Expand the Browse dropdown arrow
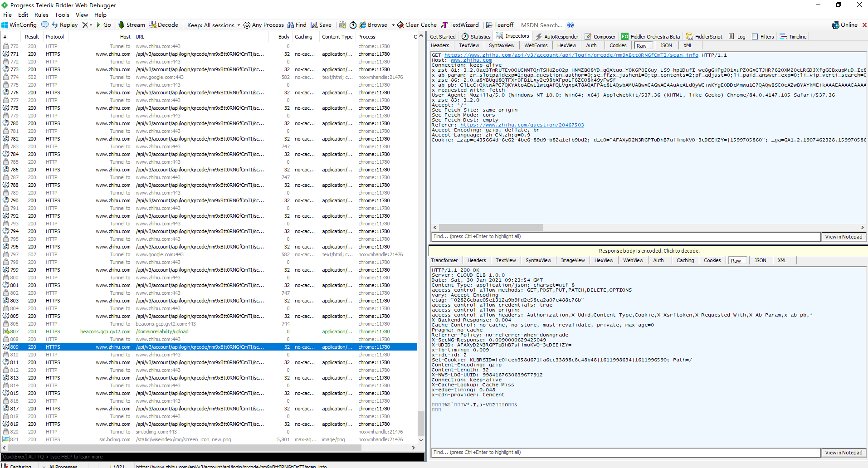 (x=393, y=25)
